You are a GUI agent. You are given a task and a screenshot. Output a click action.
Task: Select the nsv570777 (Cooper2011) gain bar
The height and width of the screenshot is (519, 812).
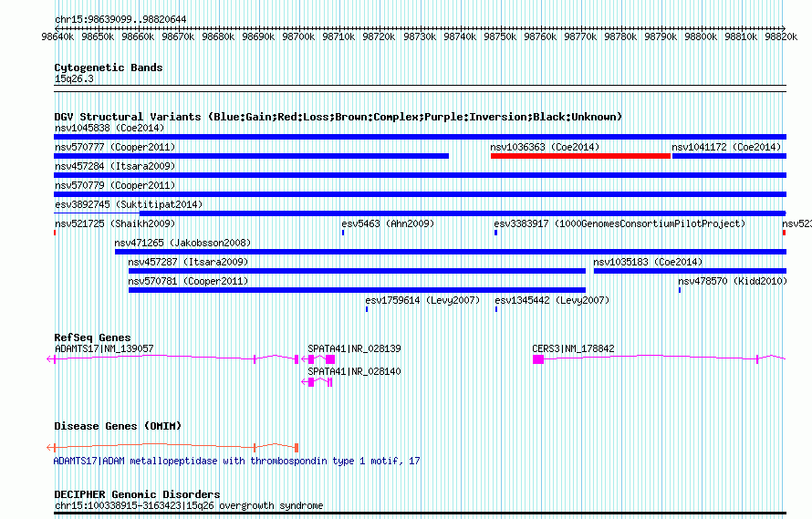251,156
